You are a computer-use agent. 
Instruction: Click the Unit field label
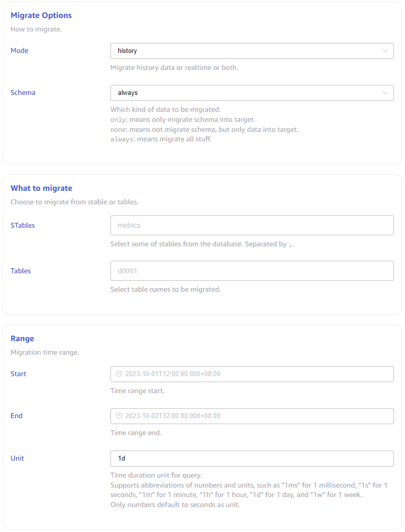click(17, 458)
